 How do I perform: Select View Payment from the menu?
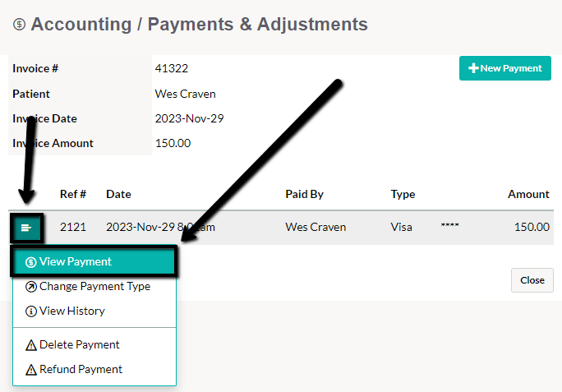coord(94,262)
